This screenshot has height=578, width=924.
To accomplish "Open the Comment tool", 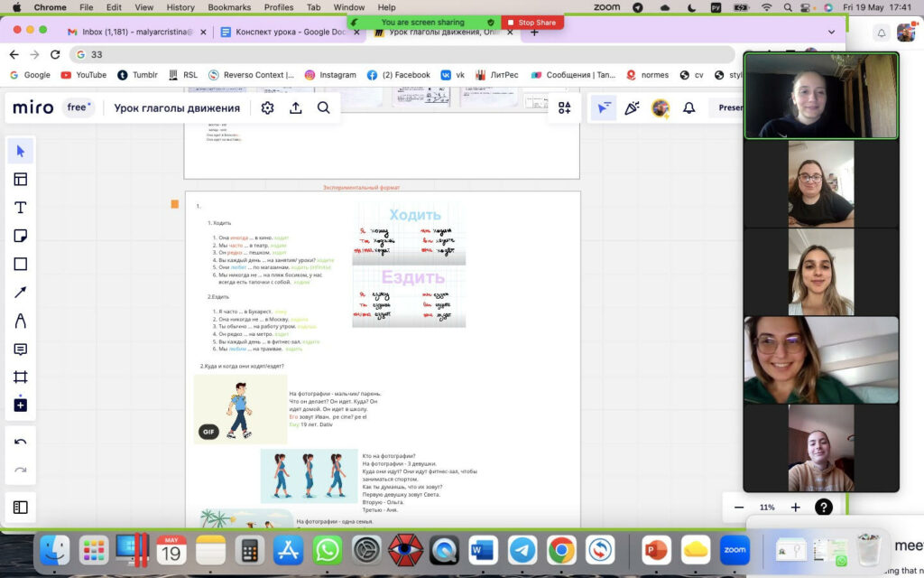I will point(21,350).
